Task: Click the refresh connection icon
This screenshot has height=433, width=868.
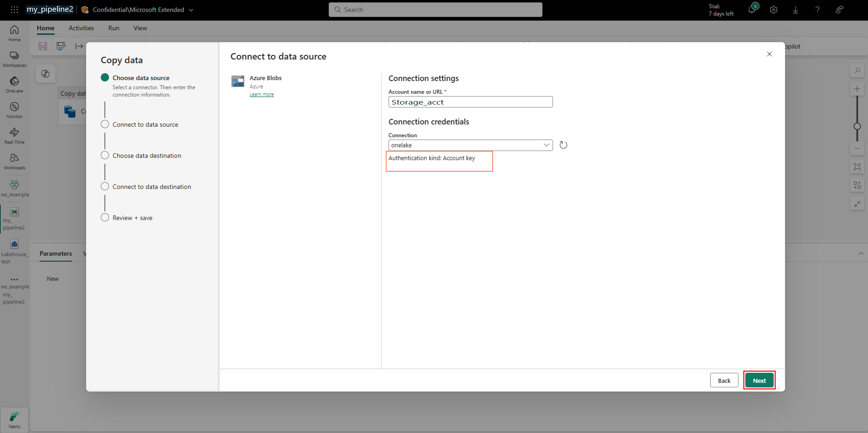Action: [x=563, y=145]
